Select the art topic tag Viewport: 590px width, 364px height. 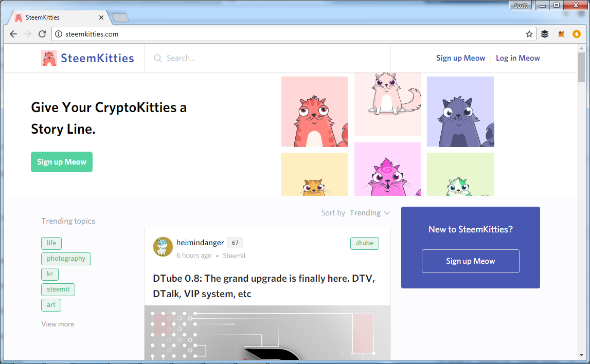[x=51, y=304]
